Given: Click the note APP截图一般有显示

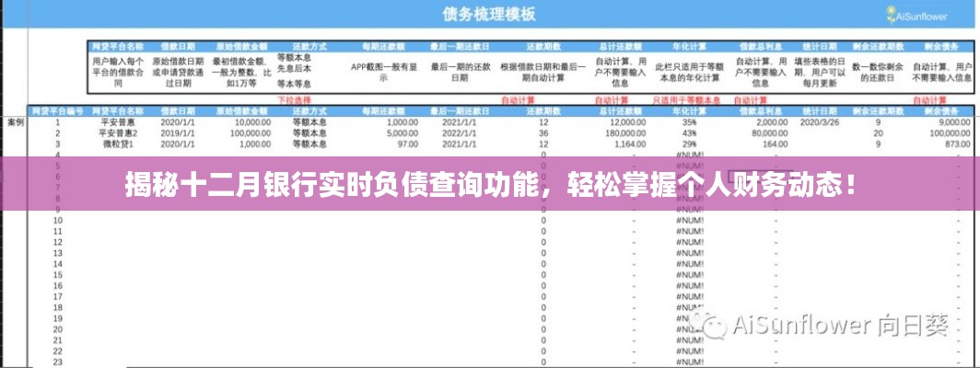Looking at the screenshot, I should 384,73.
